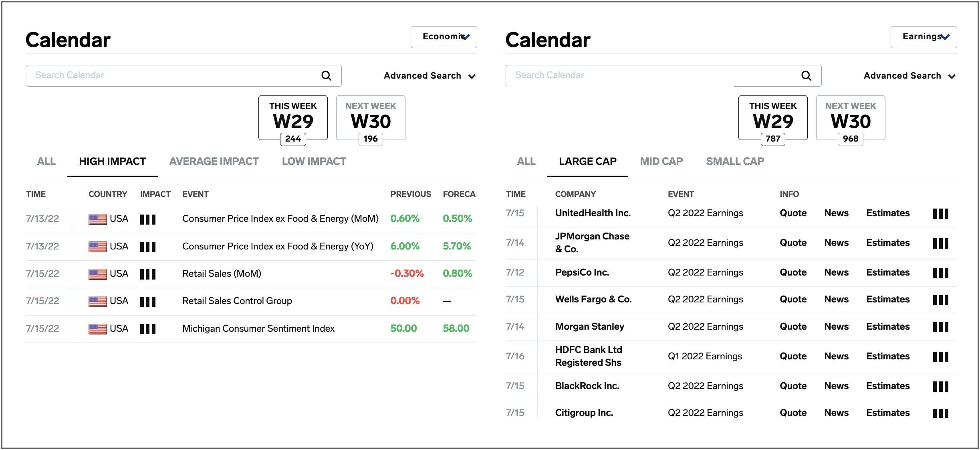Switch to the MID CAP tab
This screenshot has height=450, width=980.
pyautogui.click(x=661, y=161)
